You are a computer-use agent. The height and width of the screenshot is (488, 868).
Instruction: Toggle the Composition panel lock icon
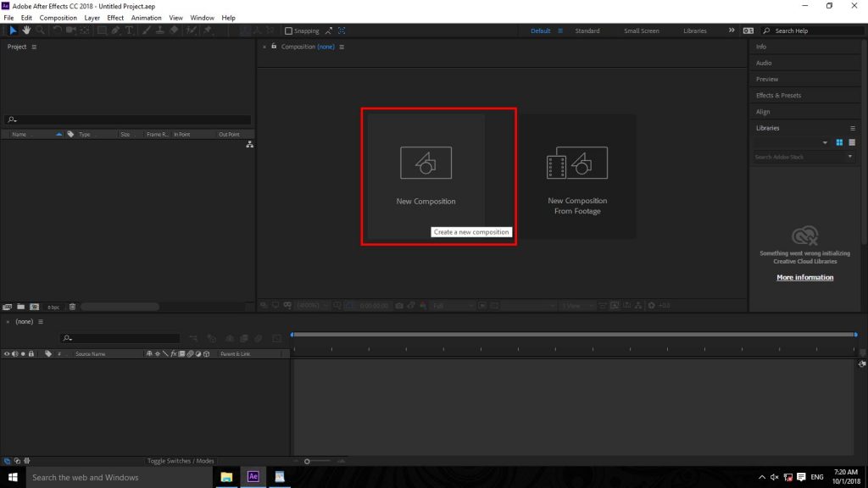[274, 47]
